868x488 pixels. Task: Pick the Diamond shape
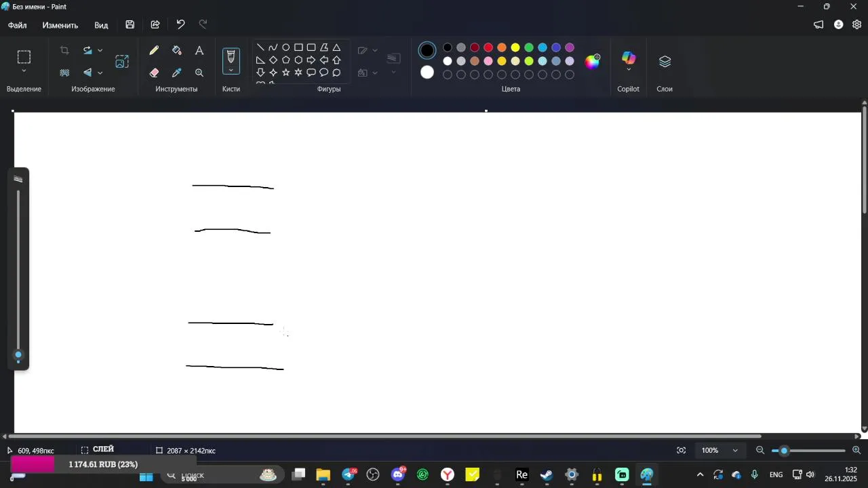point(273,60)
